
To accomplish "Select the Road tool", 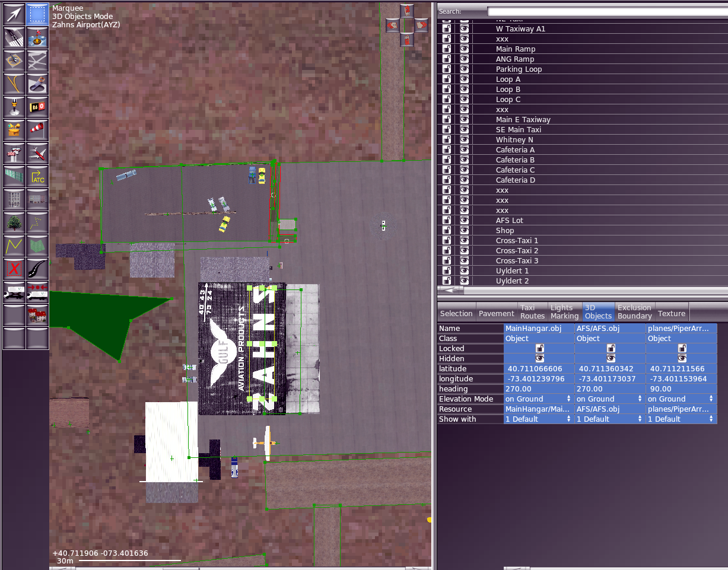I will 37,269.
